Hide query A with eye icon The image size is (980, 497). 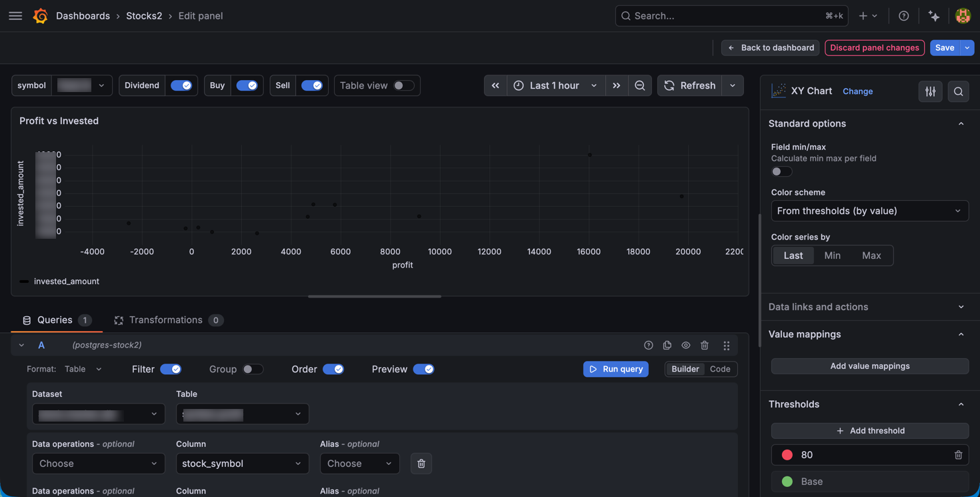(685, 345)
